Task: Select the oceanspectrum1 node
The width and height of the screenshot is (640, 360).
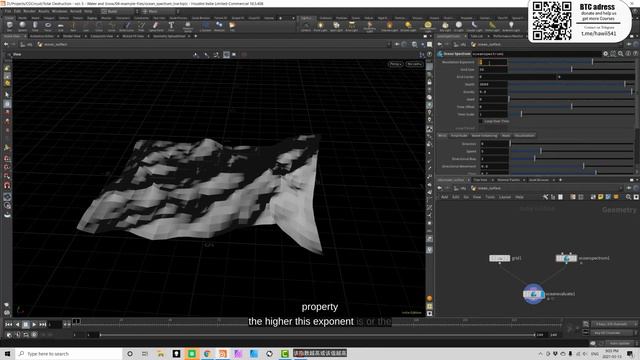Action: pos(566,258)
